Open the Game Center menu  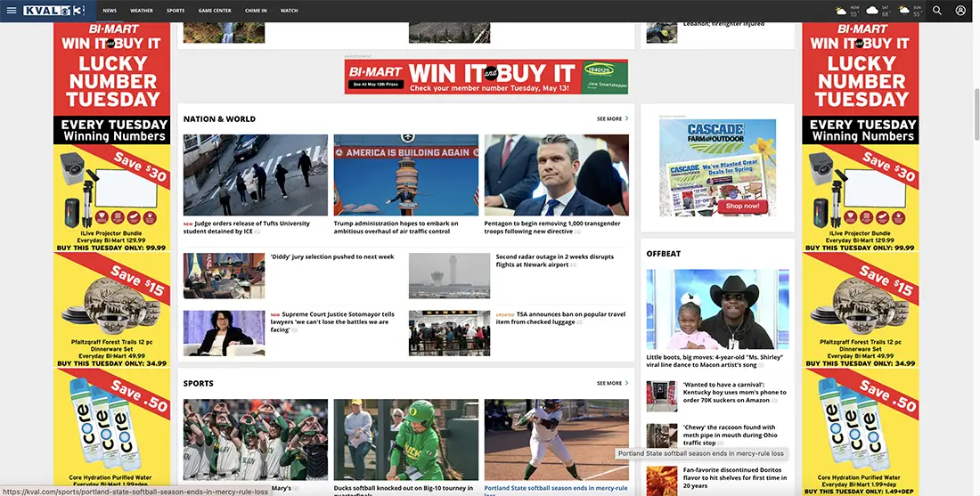[x=215, y=11]
